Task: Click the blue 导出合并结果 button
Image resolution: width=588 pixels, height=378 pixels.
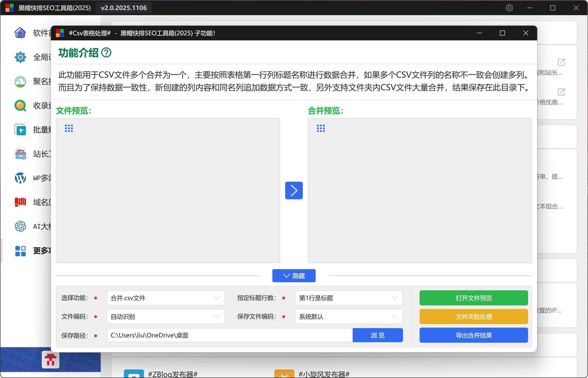Action: click(x=473, y=335)
